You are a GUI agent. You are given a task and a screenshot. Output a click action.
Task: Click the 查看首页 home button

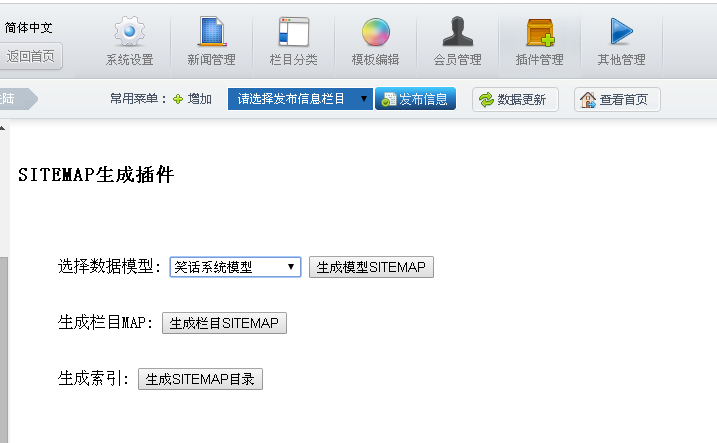pyautogui.click(x=617, y=99)
